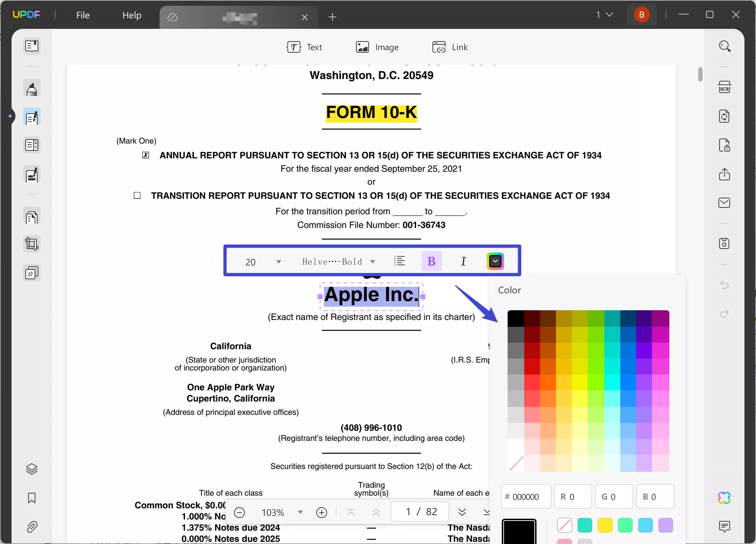The width and height of the screenshot is (756, 544).
Task: Click the FORM 10-K highlighted heading
Action: (372, 113)
